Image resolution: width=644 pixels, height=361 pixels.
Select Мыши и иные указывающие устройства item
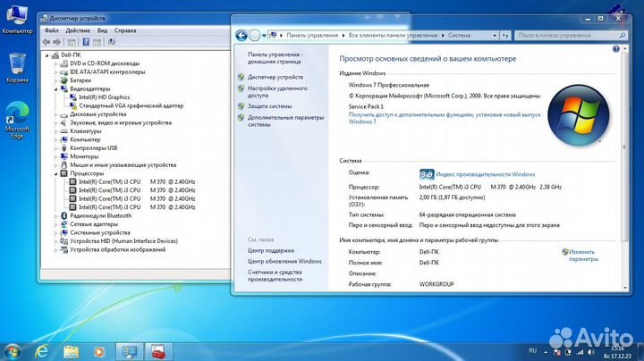point(123,165)
